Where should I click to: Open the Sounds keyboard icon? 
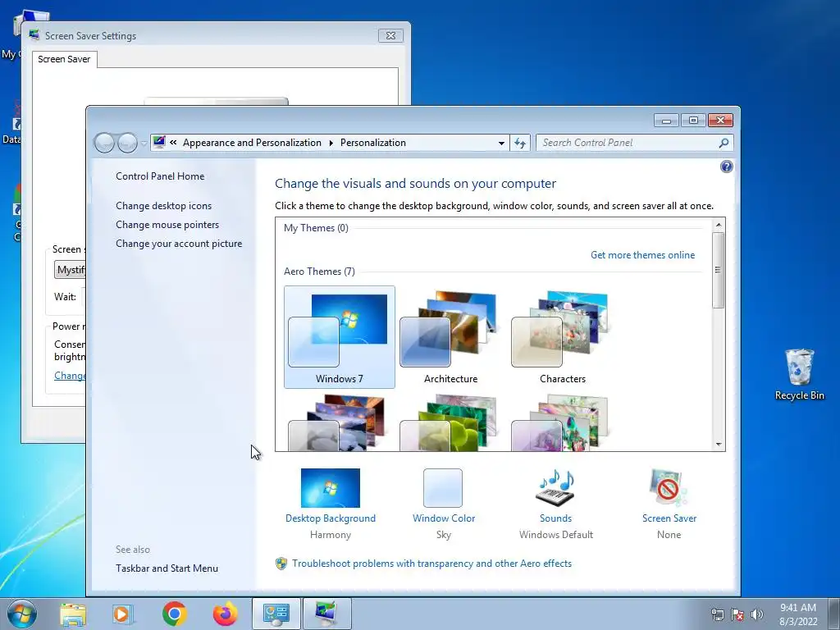pos(555,487)
